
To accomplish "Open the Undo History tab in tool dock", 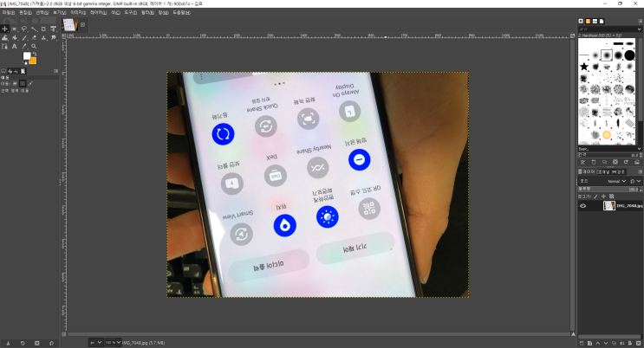I will click(16, 71).
